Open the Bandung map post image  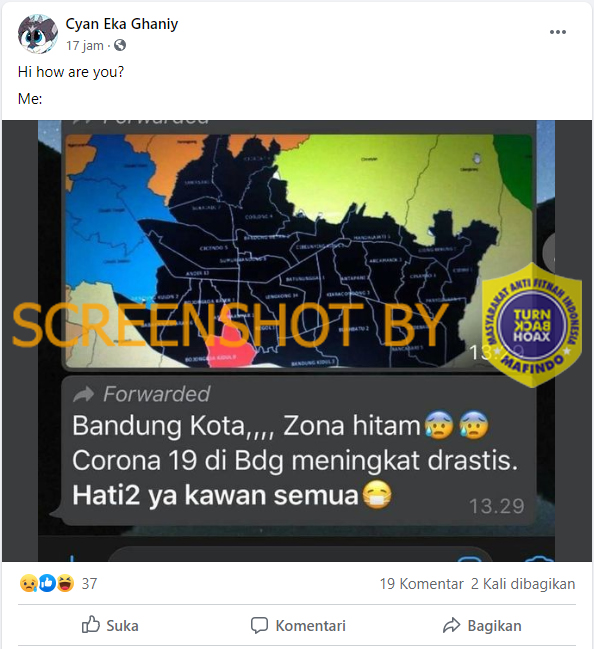(297, 341)
